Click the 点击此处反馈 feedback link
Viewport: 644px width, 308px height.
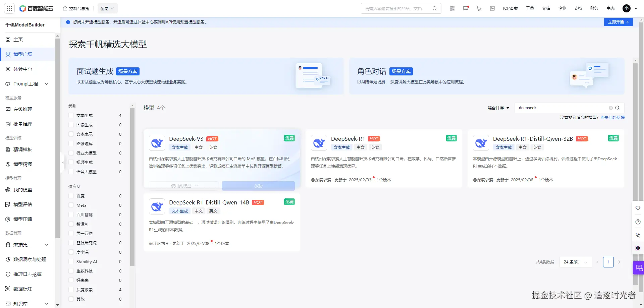612,118
